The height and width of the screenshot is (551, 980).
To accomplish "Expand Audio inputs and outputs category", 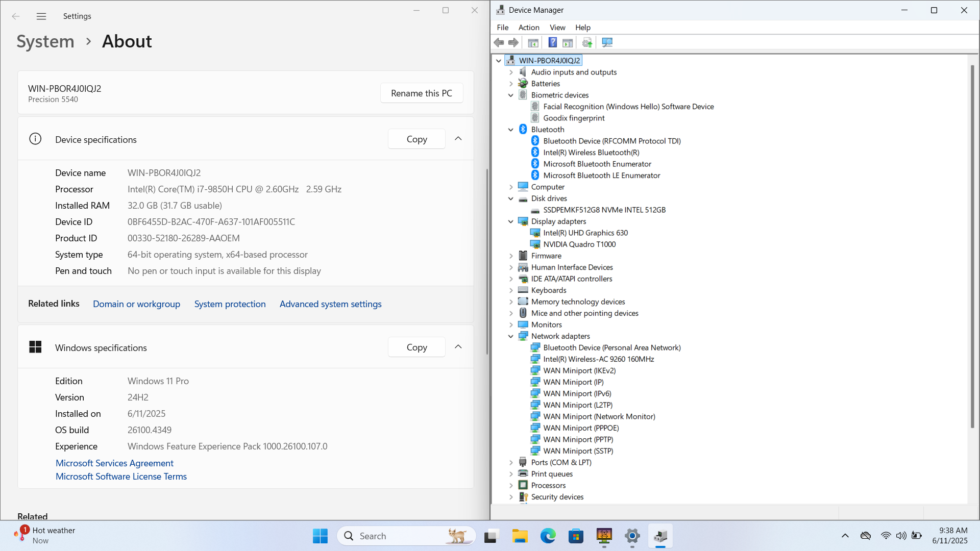I will [x=511, y=72].
